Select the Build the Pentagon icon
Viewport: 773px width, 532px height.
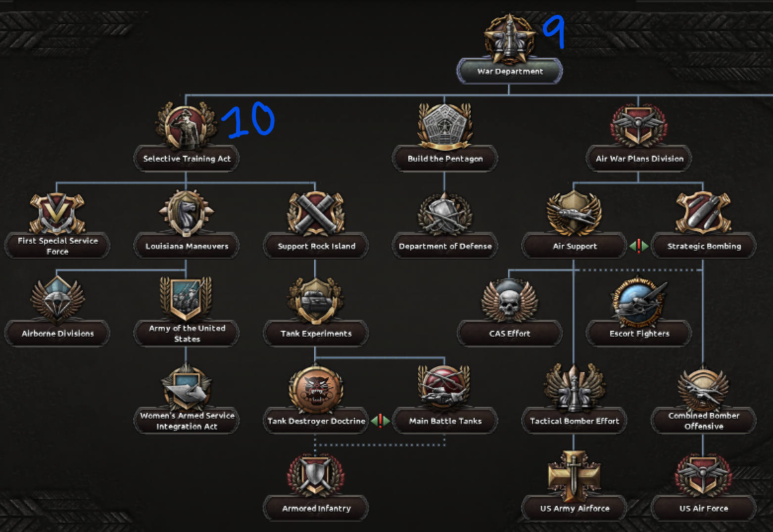[445, 126]
